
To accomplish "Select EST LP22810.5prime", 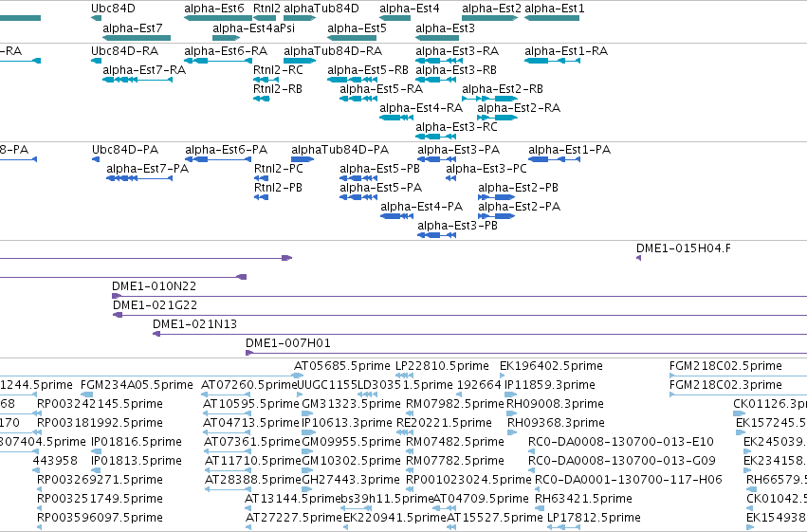I will pyautogui.click(x=442, y=366).
